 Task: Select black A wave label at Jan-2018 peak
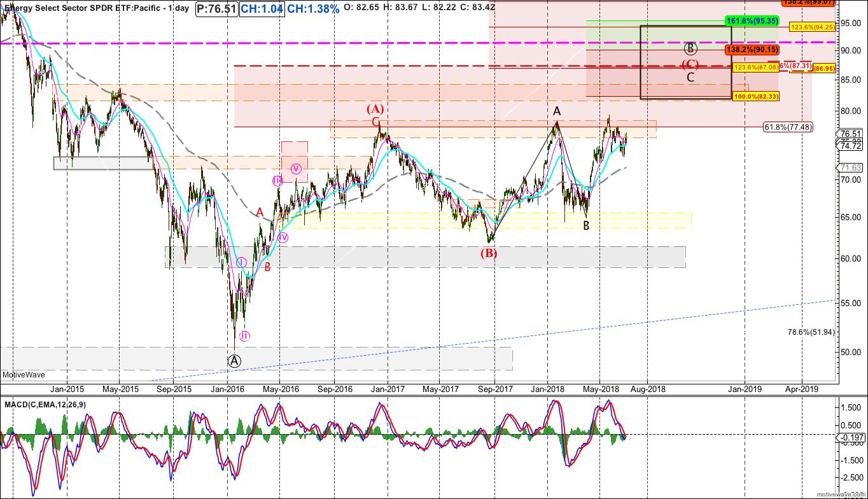[x=557, y=111]
